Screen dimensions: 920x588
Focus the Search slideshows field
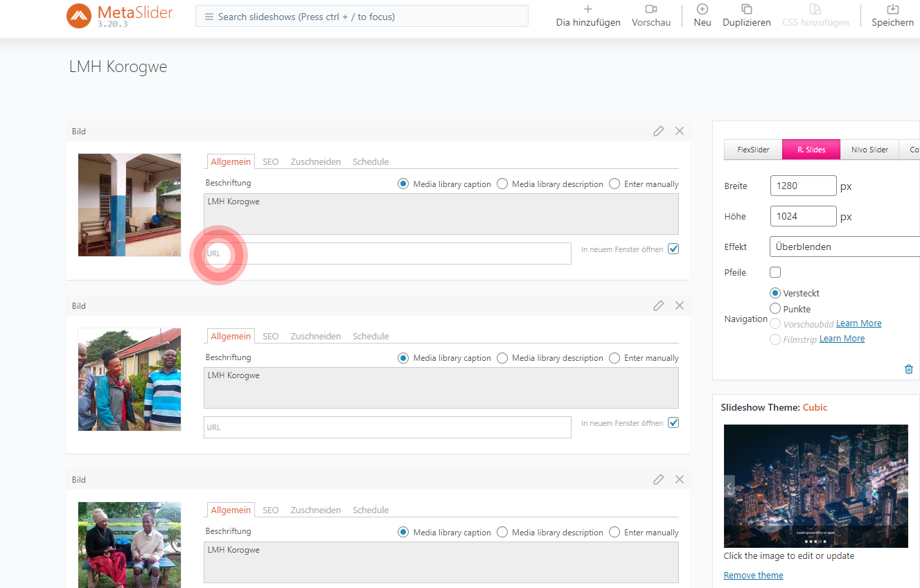click(x=362, y=17)
